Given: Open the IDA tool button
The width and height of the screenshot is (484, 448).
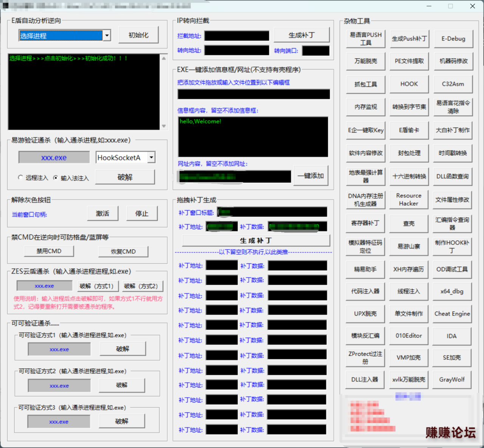Looking at the screenshot, I should coord(452,336).
